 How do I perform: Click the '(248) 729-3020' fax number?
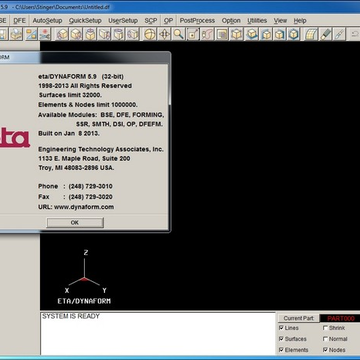coord(90,197)
